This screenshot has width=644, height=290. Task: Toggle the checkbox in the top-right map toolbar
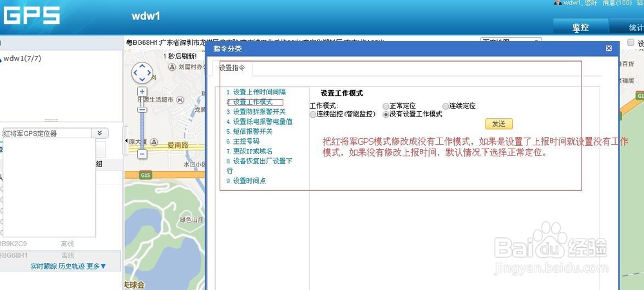pyautogui.click(x=630, y=42)
